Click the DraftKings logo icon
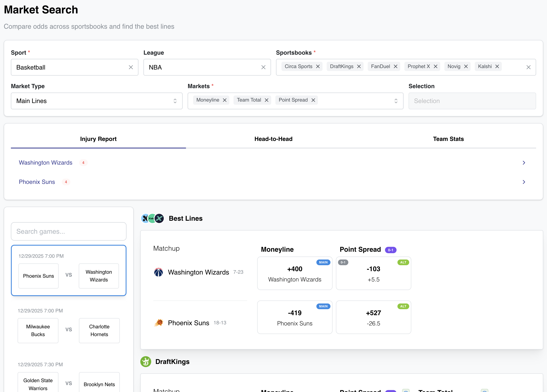This screenshot has width=547, height=392. 146,362
